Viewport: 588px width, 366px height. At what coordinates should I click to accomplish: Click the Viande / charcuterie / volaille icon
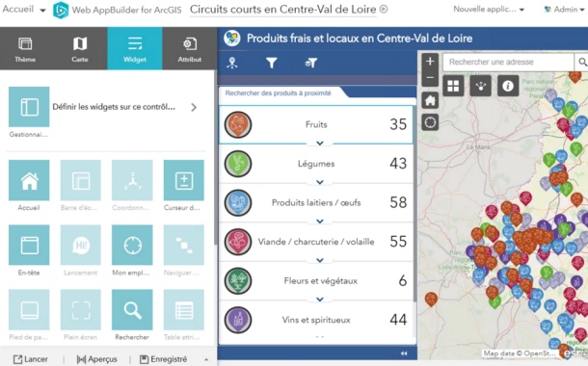click(x=238, y=242)
